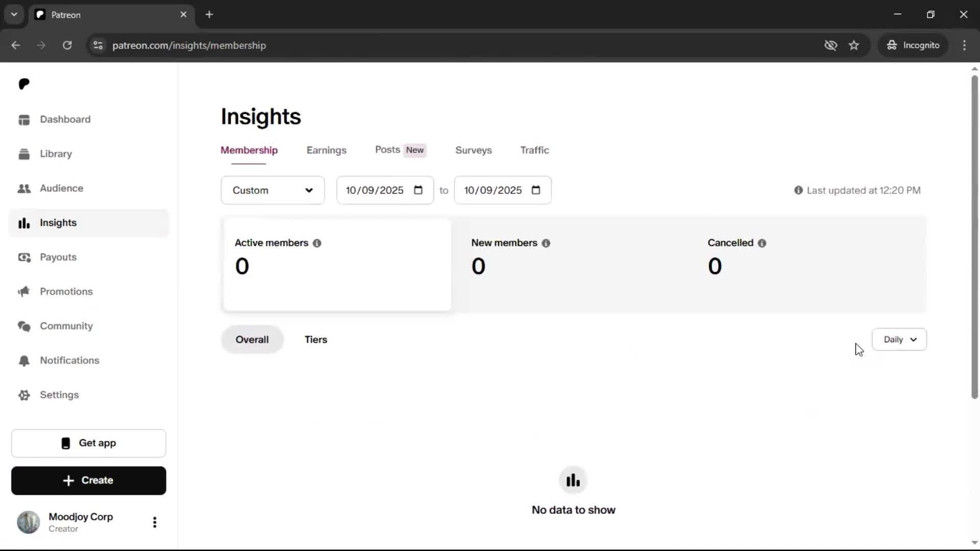Screen dimensions: 980x551
Task: Open the Promotions megaphone icon
Action: tap(24, 292)
